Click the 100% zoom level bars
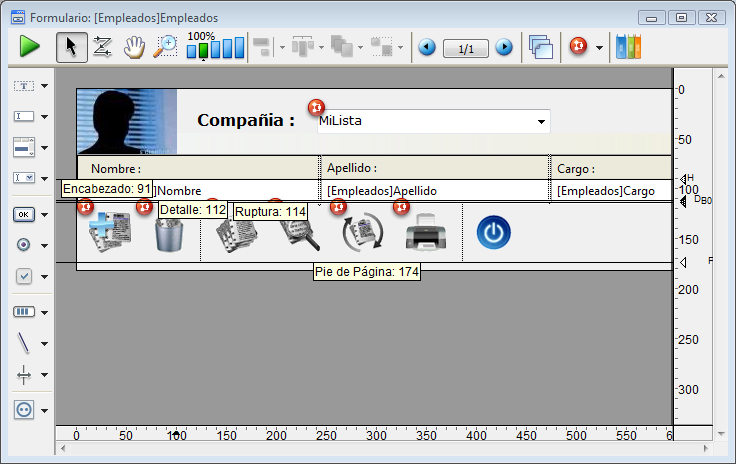The height and width of the screenshot is (464, 736). point(215,47)
